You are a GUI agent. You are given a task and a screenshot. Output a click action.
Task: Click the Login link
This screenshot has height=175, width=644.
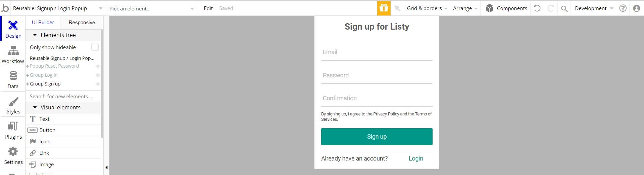[x=416, y=159]
